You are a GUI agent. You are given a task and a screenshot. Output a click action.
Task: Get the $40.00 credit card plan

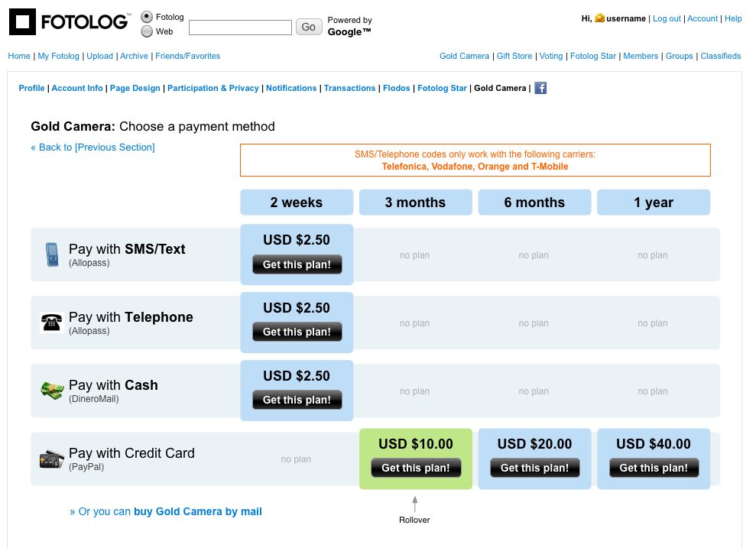click(x=654, y=468)
